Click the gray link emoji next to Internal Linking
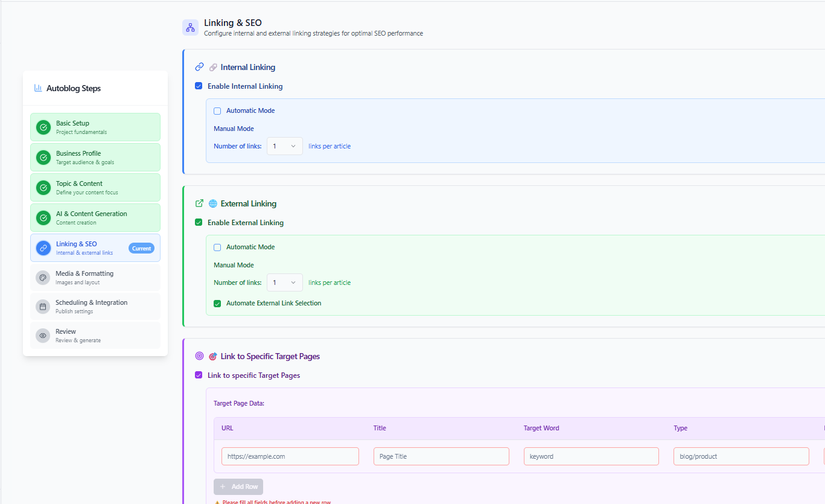 (x=213, y=68)
